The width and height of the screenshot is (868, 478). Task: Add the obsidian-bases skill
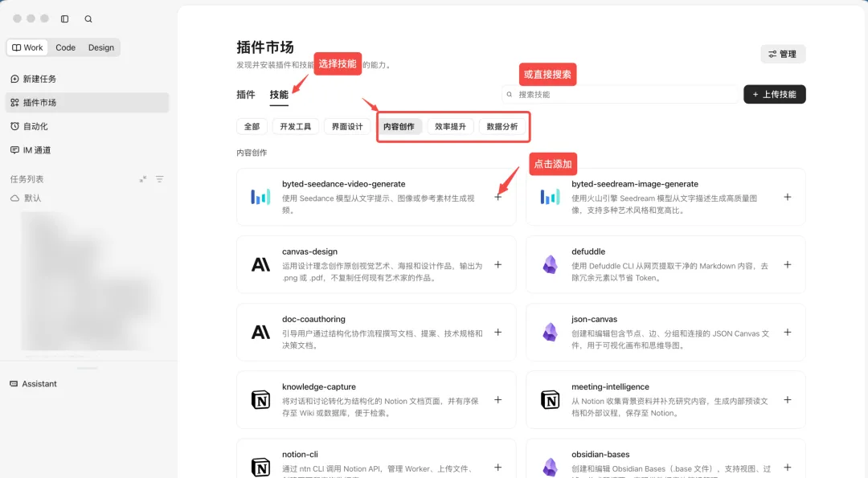(x=787, y=468)
